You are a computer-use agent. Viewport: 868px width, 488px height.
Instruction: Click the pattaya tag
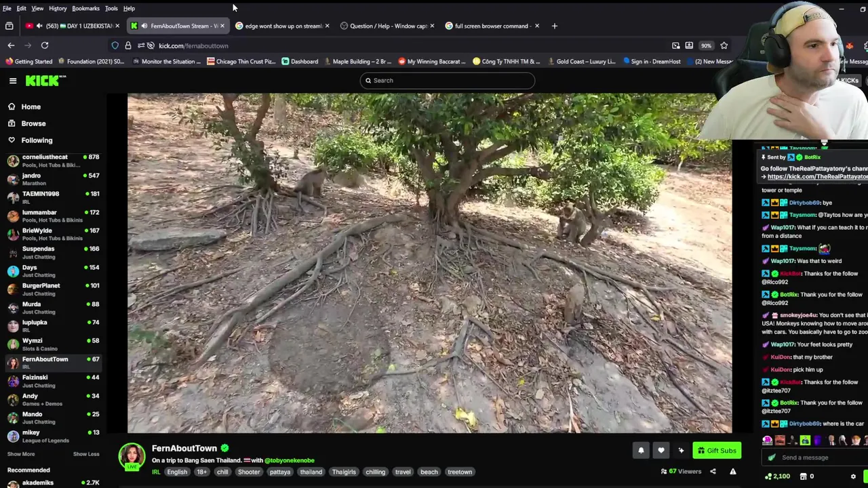[x=280, y=472]
